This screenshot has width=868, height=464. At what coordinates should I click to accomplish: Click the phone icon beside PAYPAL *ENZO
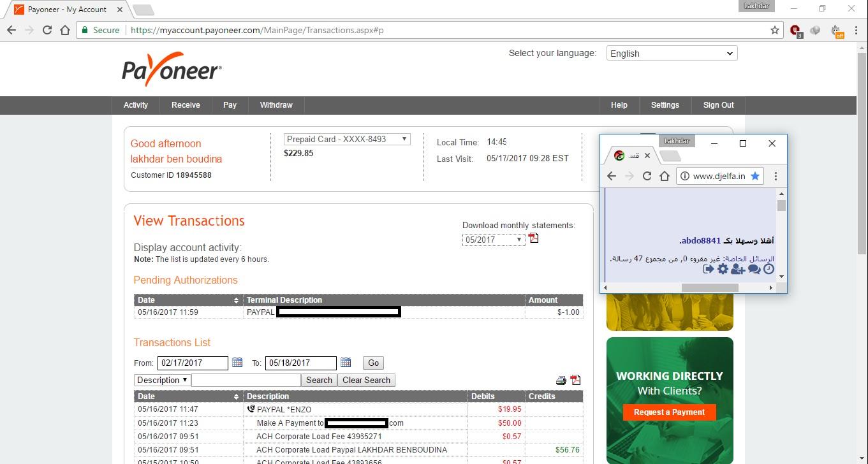click(x=251, y=409)
